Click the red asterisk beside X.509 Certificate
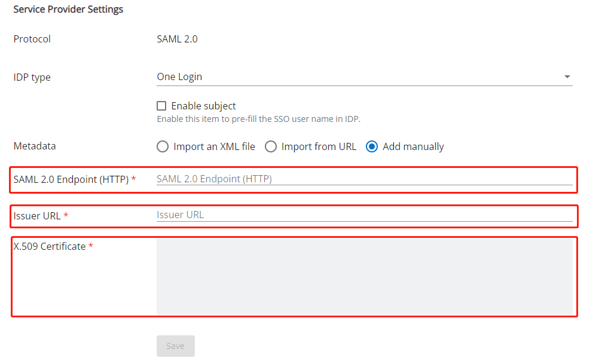This screenshot has height=364, width=608. tap(91, 246)
